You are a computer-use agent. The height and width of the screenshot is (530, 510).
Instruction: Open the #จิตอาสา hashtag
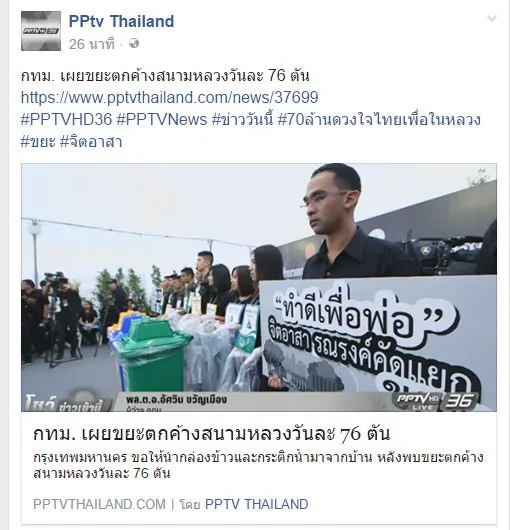pos(91,141)
